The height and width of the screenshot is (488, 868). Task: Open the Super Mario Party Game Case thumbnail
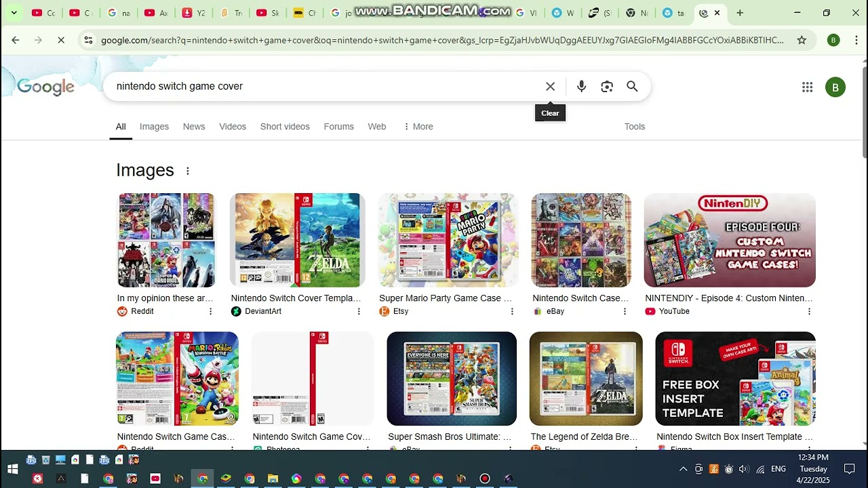click(448, 240)
